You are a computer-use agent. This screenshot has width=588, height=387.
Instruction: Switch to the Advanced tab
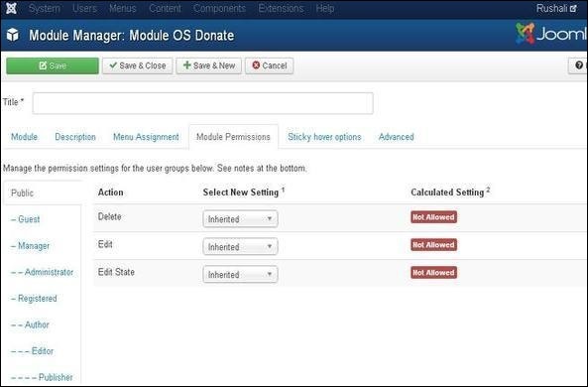pos(397,137)
